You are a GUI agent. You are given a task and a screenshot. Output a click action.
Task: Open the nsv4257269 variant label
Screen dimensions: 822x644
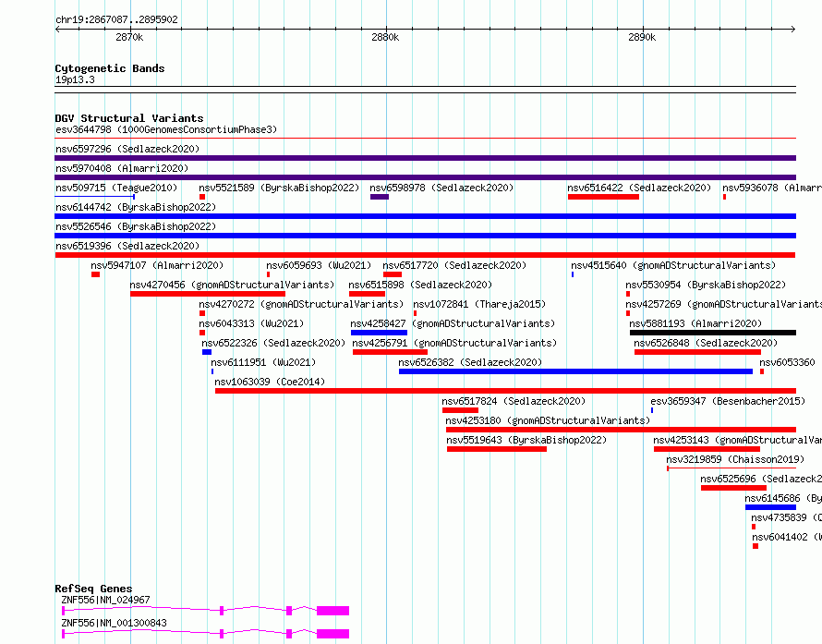coord(723,304)
